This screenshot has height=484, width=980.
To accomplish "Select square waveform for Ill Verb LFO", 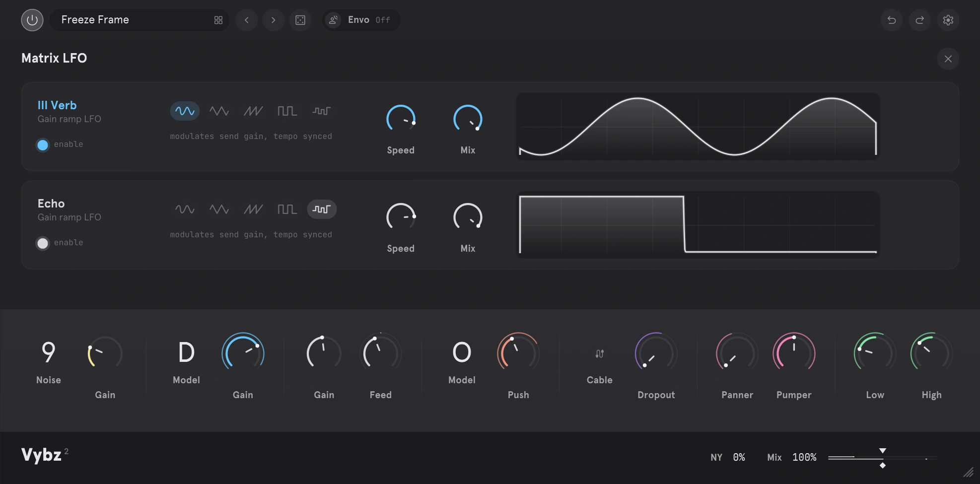I will point(287,111).
